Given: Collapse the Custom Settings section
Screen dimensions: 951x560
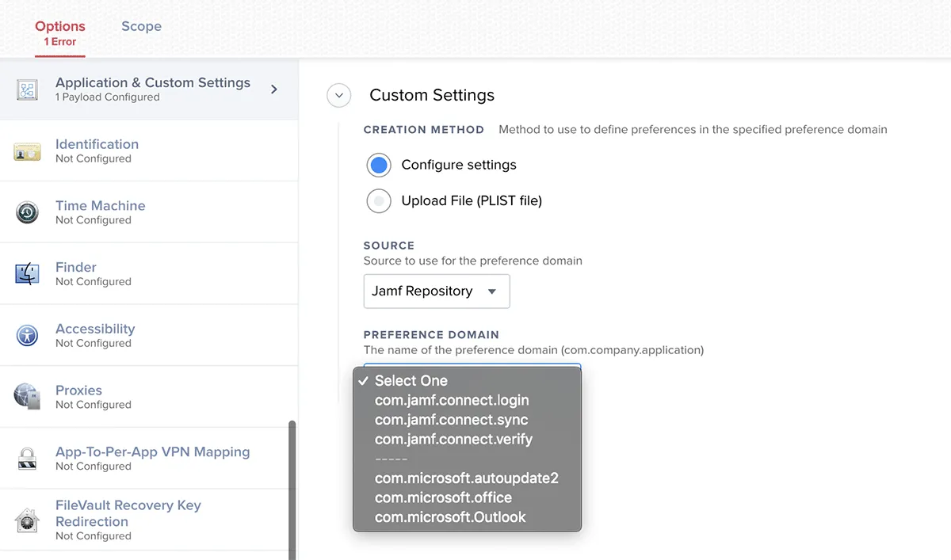Looking at the screenshot, I should (x=338, y=95).
